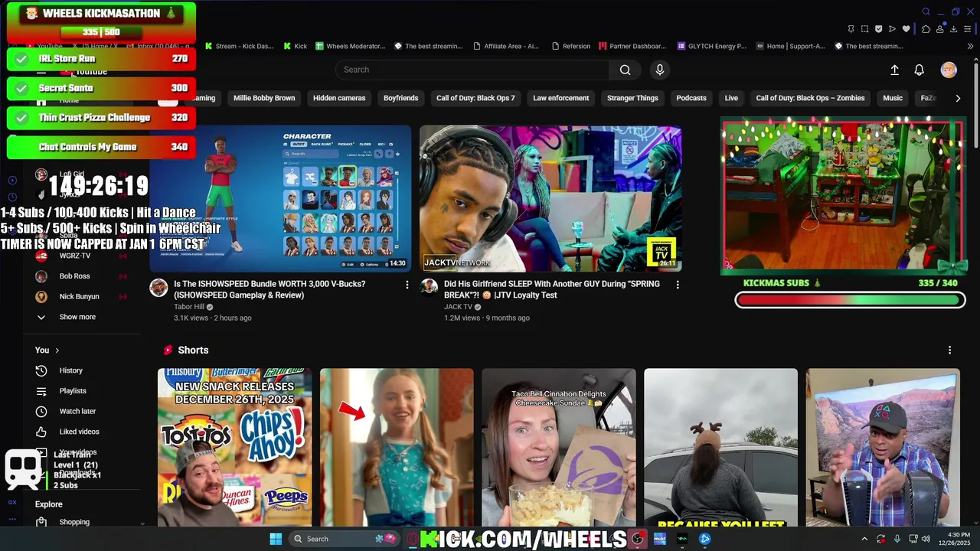Show hidden bookmarks with the double chevron
Screen dimensions: 980x551
971,46
